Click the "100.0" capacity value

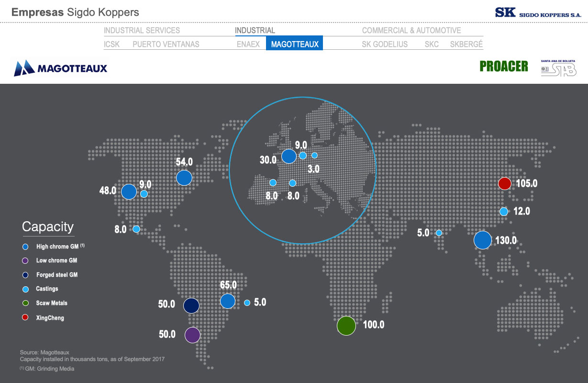373,325
